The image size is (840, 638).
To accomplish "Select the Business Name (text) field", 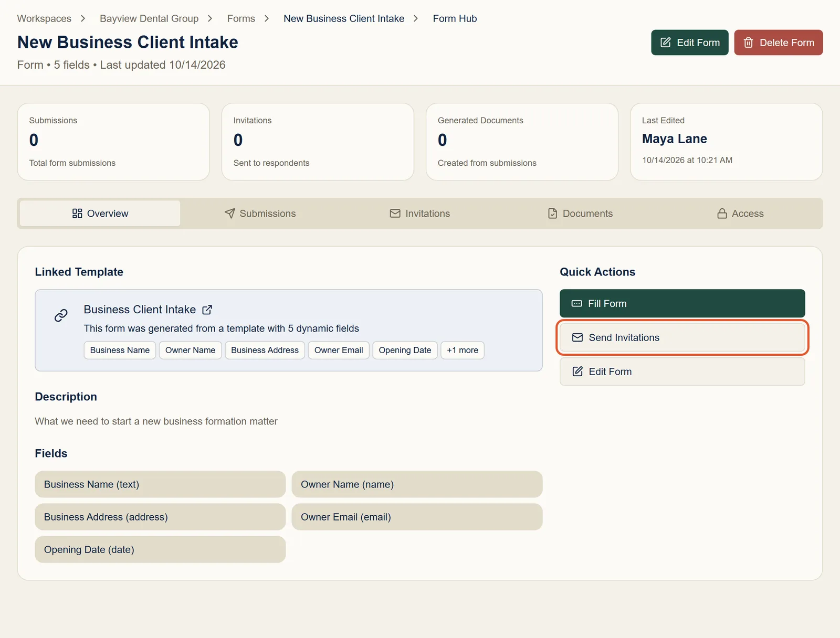I will tap(160, 484).
